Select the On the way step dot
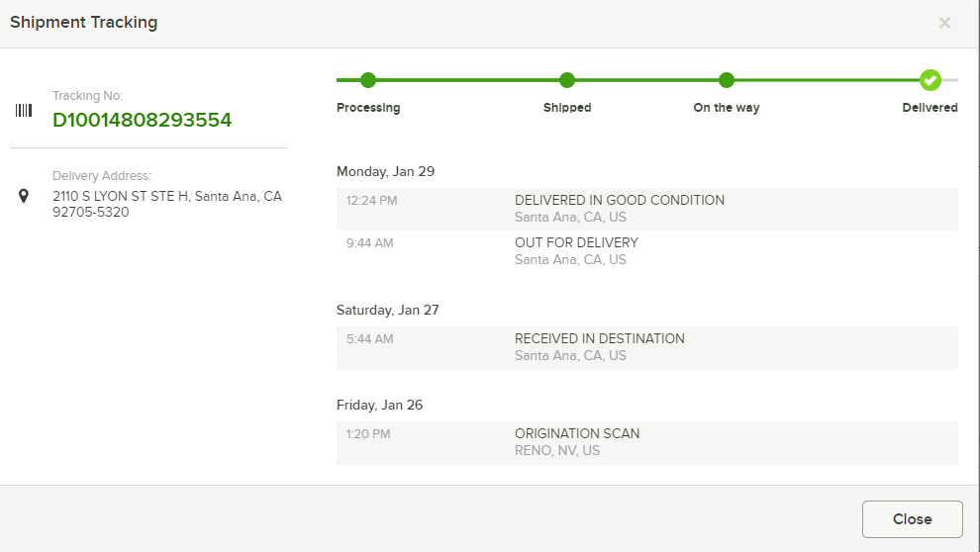 tap(727, 80)
